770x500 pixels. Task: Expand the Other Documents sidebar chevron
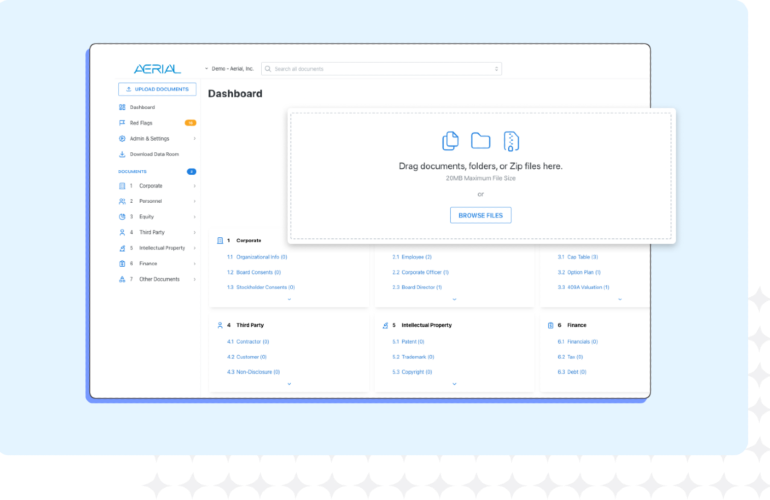[194, 279]
